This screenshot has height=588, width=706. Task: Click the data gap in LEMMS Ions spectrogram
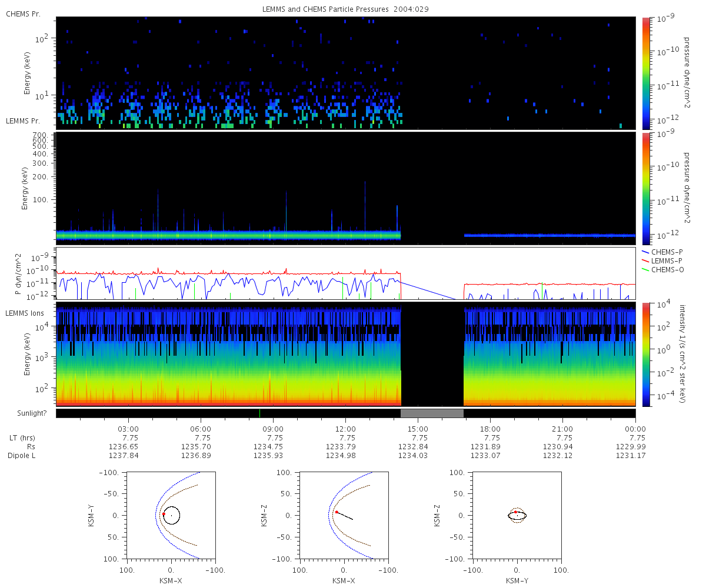(432, 355)
